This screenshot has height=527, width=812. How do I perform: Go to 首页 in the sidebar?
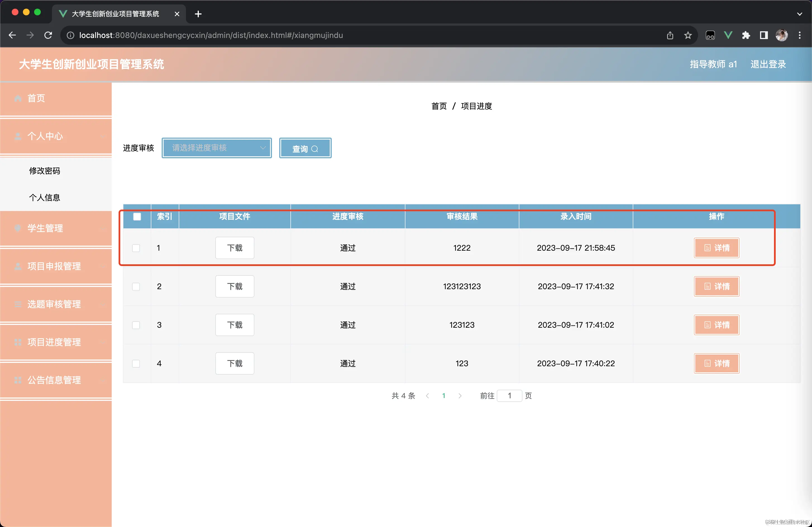(x=36, y=98)
